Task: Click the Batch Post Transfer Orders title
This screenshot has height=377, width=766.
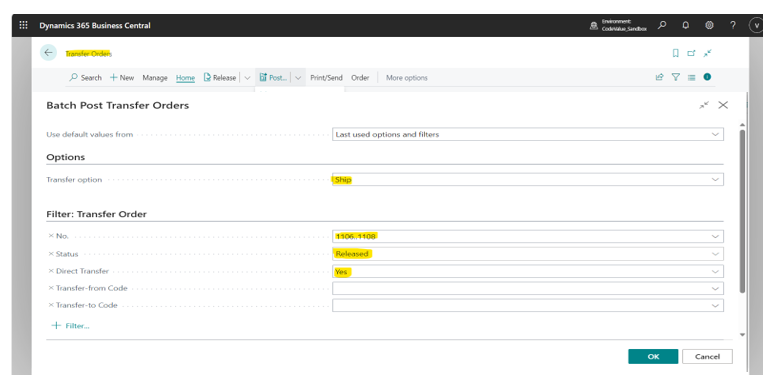Action: tap(117, 105)
